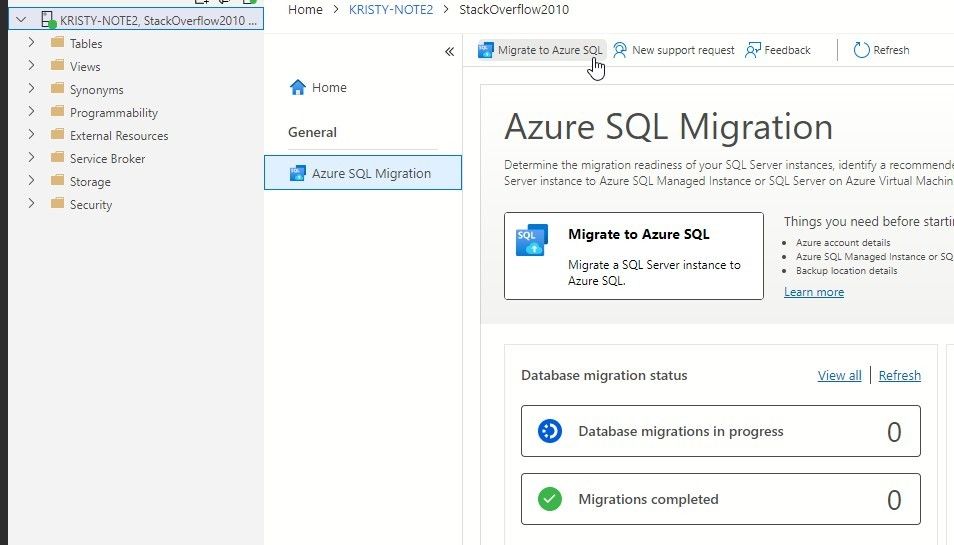Image resolution: width=954 pixels, height=545 pixels.
Task: Click the server connection icon for KRISTY-NOTE2
Action: click(x=48, y=19)
